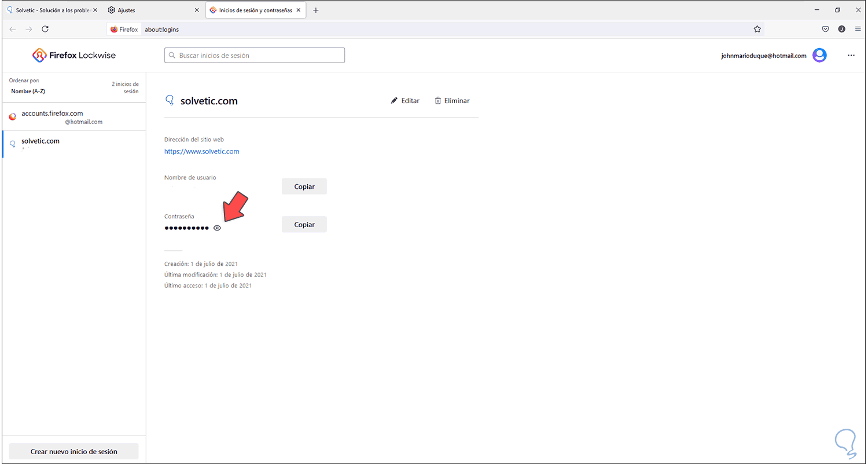This screenshot has width=868, height=464.
Task: Click the browser forward arrow
Action: 29,29
